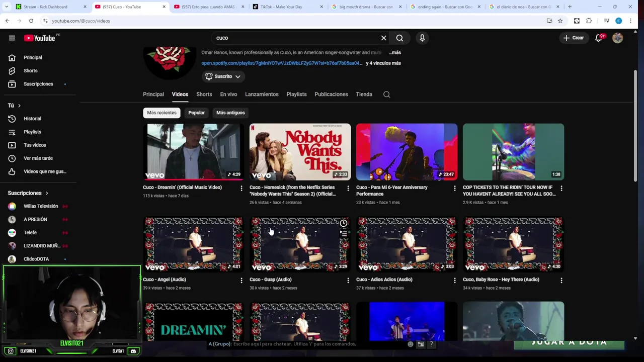Open more options for Cuco - Dreamin' video
This screenshot has height=362, width=644.
(x=241, y=189)
